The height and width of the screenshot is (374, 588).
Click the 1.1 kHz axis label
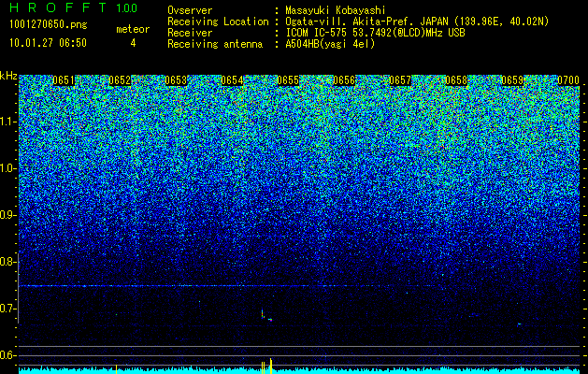(7, 122)
